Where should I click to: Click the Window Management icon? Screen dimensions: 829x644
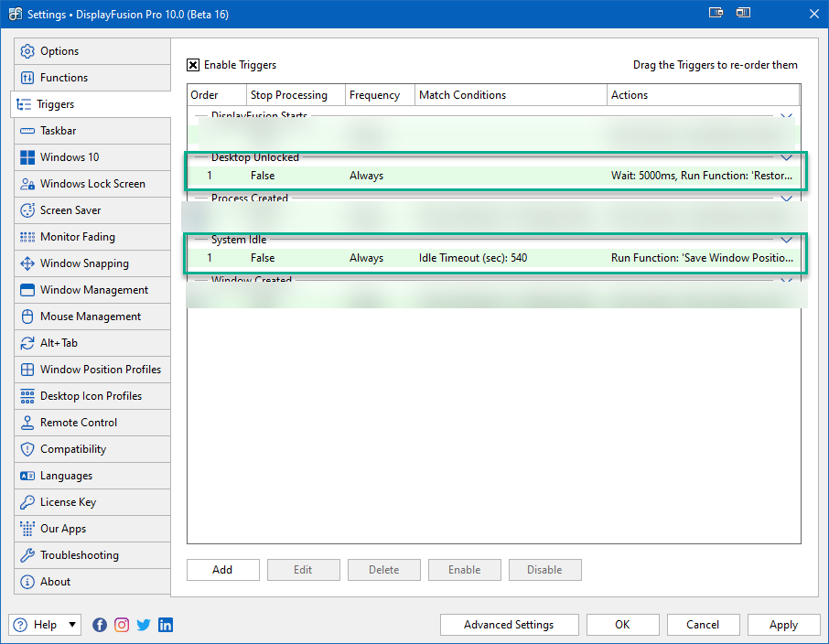point(27,290)
